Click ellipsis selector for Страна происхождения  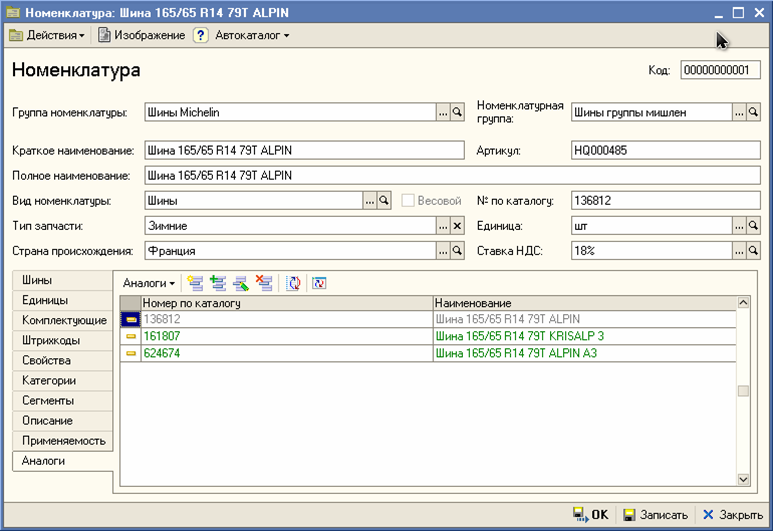click(443, 251)
